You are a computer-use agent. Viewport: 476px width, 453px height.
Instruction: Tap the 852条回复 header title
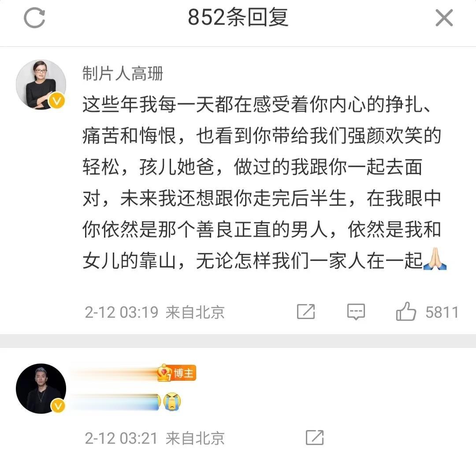click(x=238, y=17)
